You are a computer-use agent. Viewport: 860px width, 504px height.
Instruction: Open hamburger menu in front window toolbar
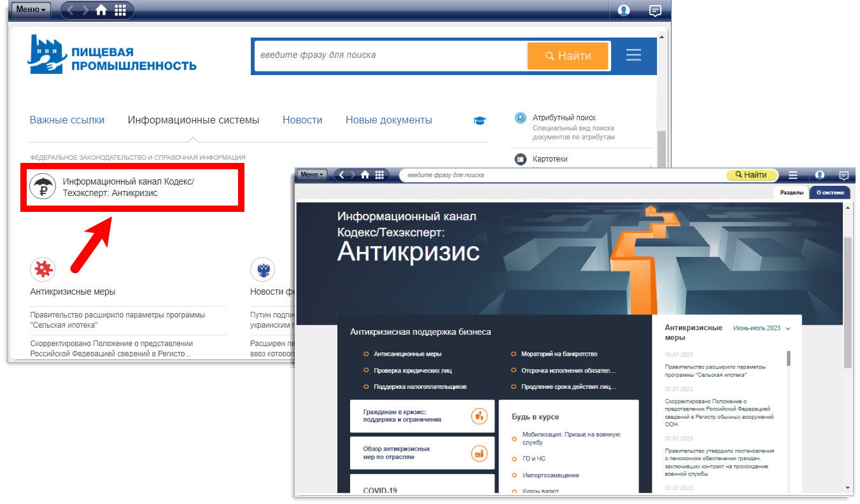793,175
